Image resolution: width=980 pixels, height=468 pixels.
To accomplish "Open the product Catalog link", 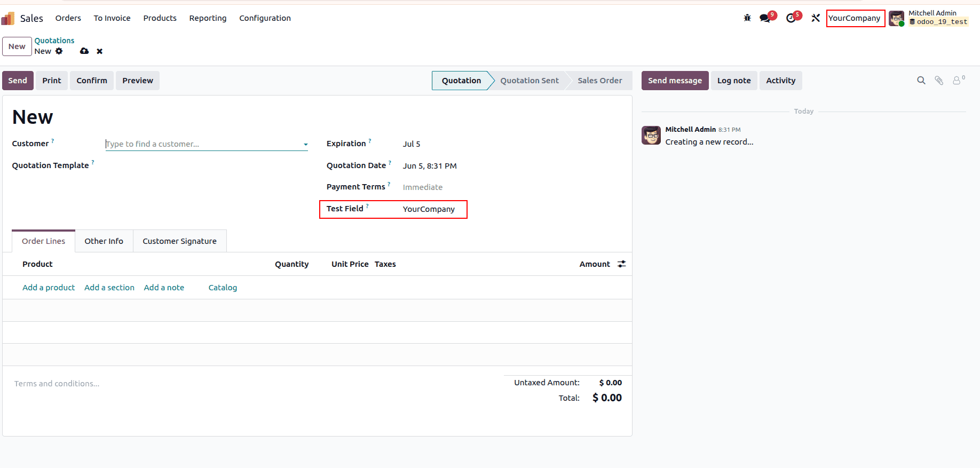I will (x=223, y=288).
